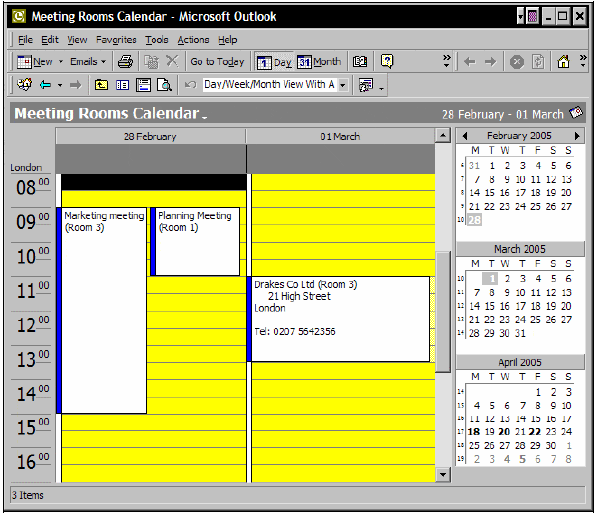The width and height of the screenshot is (595, 513).
Task: Click the cyan Previous Folder back arrow
Action: click(46, 85)
